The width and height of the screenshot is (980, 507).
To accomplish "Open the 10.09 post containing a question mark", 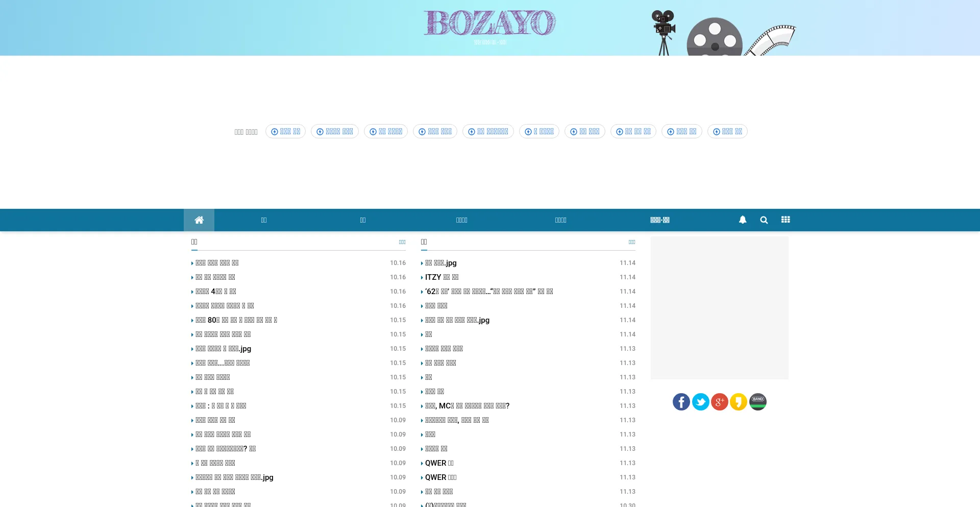I will (226, 449).
